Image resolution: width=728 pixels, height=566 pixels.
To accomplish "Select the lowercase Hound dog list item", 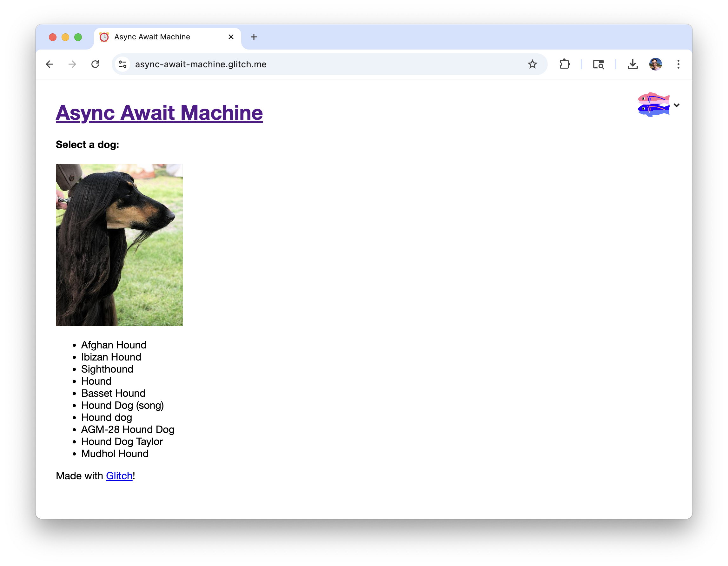I will click(106, 417).
